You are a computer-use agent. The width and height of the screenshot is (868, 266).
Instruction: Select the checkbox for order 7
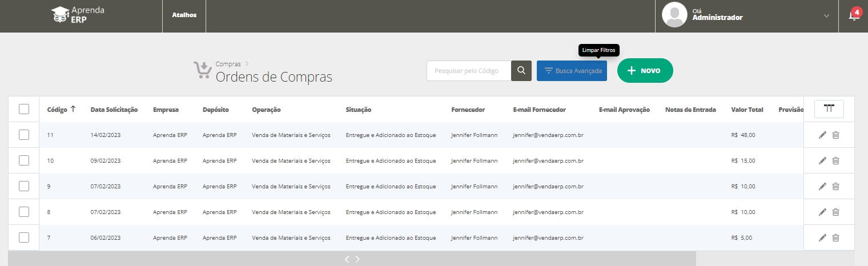[24, 237]
